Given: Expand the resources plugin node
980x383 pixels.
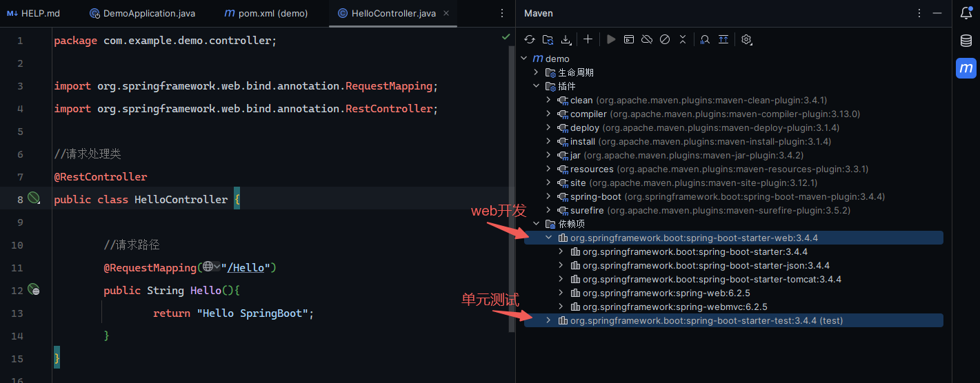Looking at the screenshot, I should point(549,169).
